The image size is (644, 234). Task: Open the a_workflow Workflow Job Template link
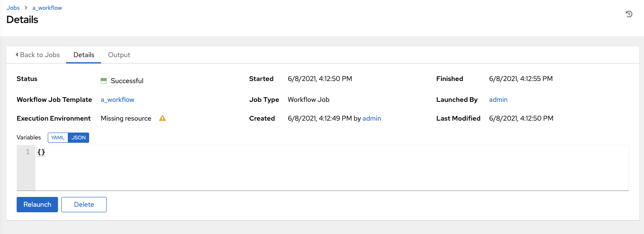(x=117, y=100)
